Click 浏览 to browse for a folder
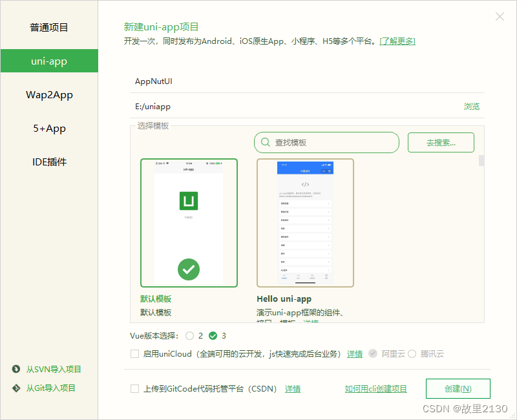The image size is (517, 420). (x=472, y=107)
